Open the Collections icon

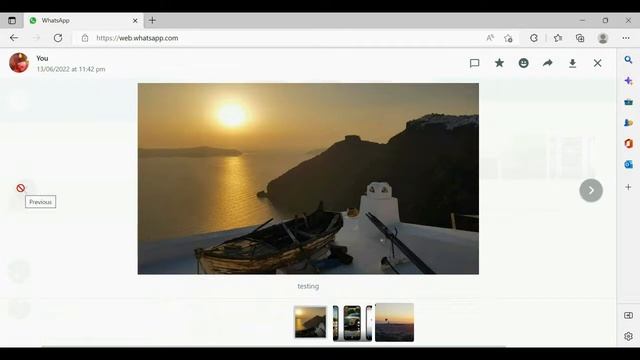(x=580, y=38)
